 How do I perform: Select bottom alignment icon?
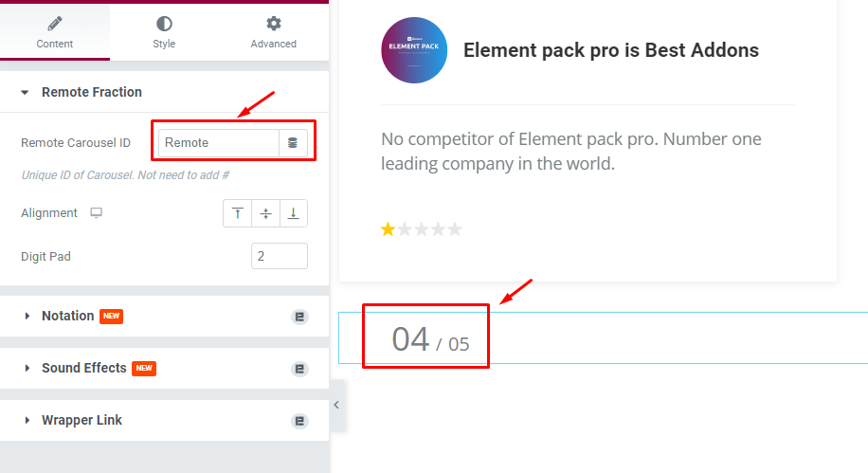click(294, 213)
